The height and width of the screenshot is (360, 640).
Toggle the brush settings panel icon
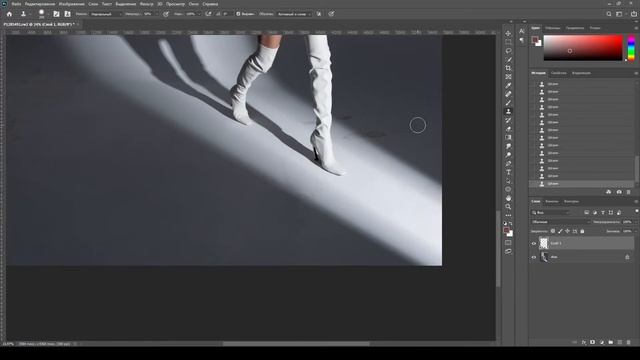coord(56,14)
